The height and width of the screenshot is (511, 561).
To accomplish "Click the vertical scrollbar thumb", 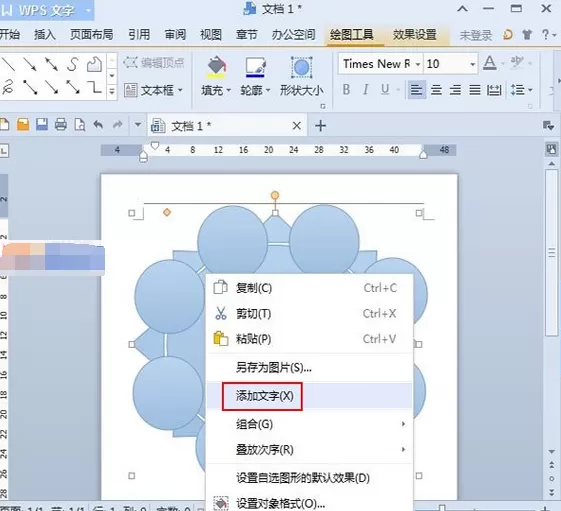I will pyautogui.click(x=551, y=253).
